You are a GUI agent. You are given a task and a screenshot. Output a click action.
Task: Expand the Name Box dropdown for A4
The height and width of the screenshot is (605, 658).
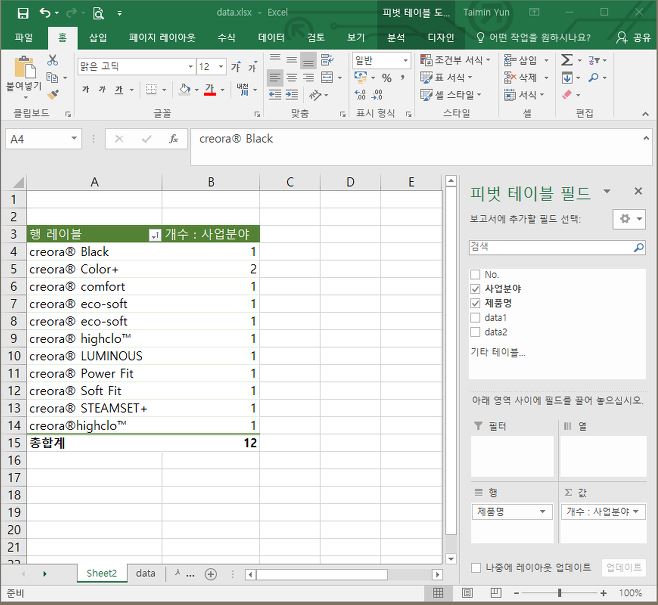pyautogui.click(x=74, y=138)
